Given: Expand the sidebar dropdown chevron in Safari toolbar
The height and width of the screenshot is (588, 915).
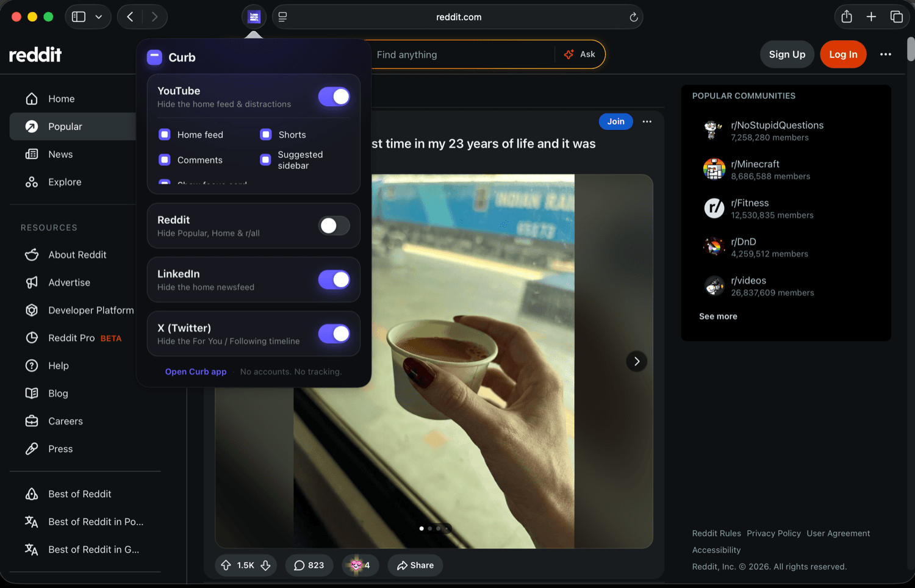Looking at the screenshot, I should [x=99, y=17].
